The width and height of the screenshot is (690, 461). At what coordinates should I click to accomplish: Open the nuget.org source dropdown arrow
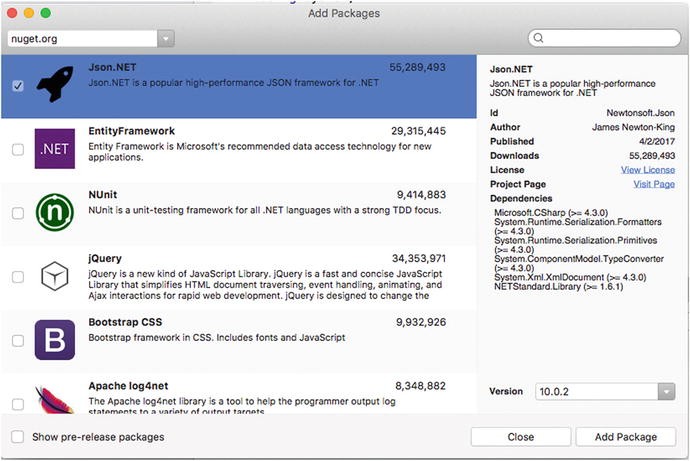[166, 39]
